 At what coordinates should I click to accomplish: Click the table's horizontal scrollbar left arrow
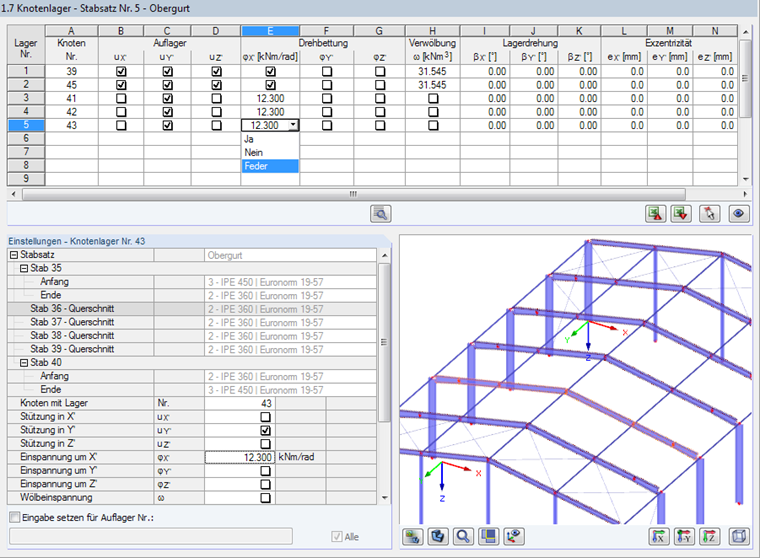coord(14,194)
